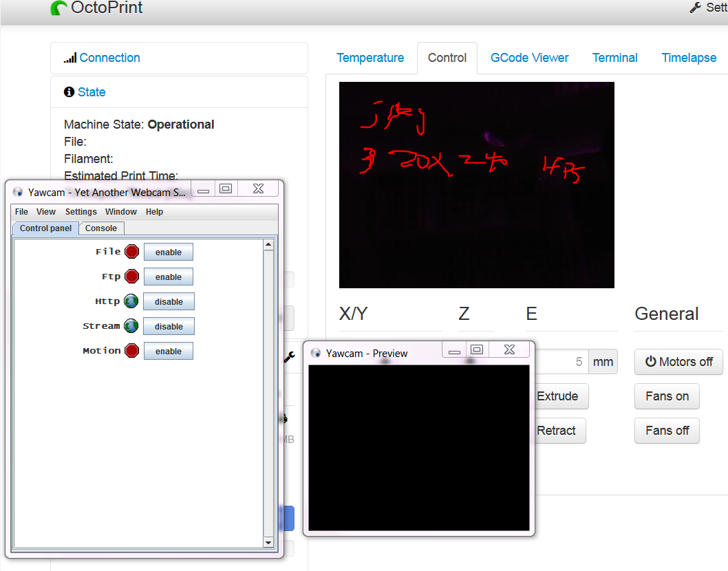
Task: Click the 'Filament:' label in State
Action: point(88,159)
